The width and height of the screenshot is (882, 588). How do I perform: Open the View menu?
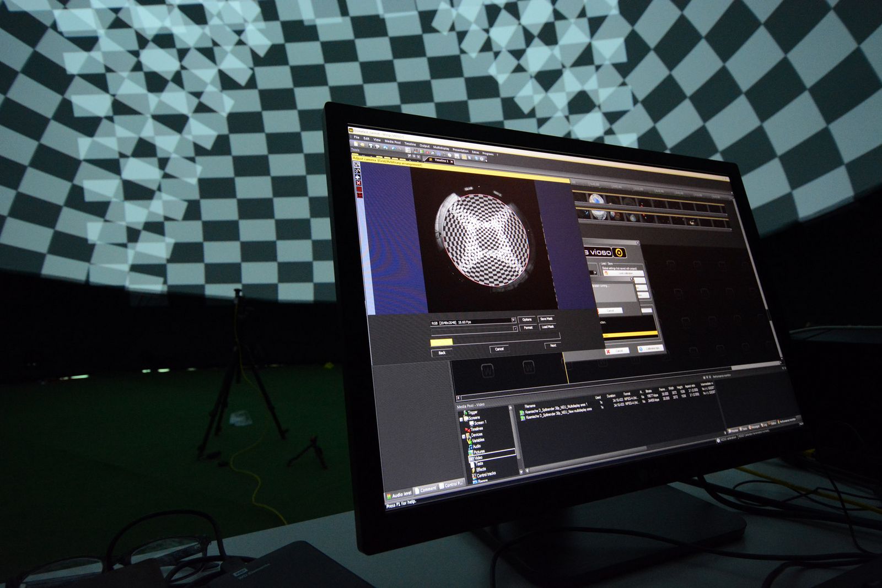click(x=377, y=140)
